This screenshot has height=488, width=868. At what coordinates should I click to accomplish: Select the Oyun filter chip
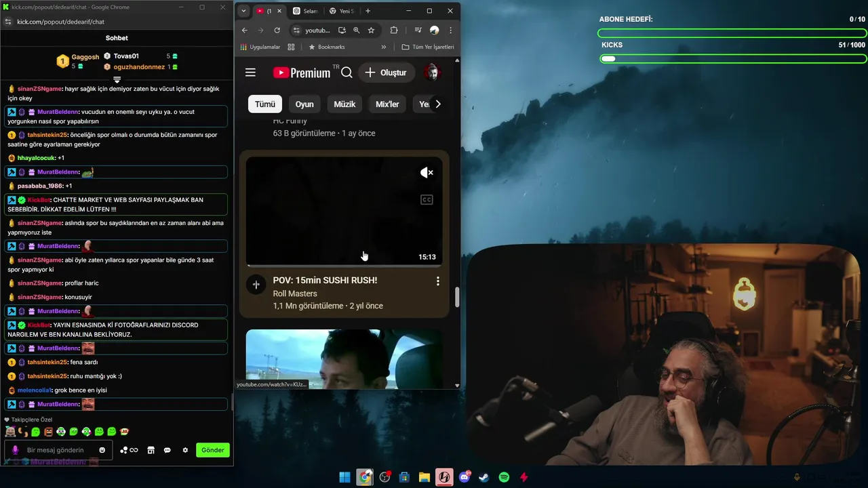pyautogui.click(x=304, y=104)
